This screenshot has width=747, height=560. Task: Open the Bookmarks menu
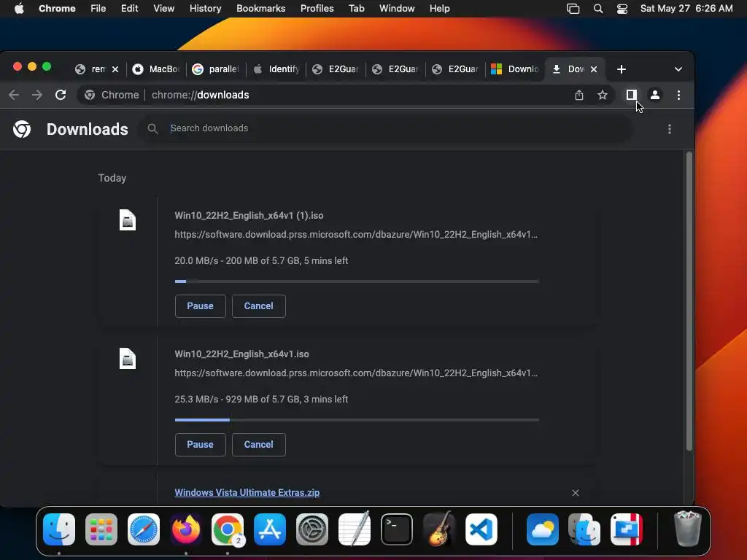(x=260, y=9)
